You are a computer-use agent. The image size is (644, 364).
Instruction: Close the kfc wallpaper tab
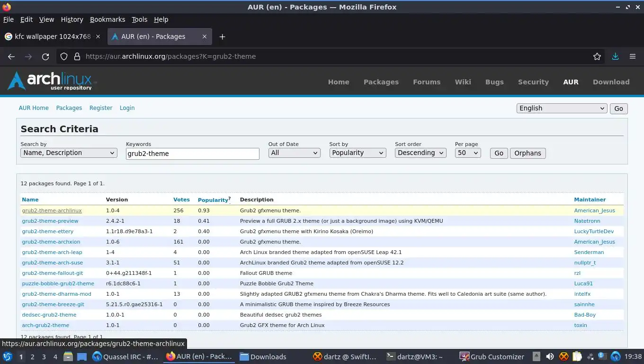[x=98, y=36]
